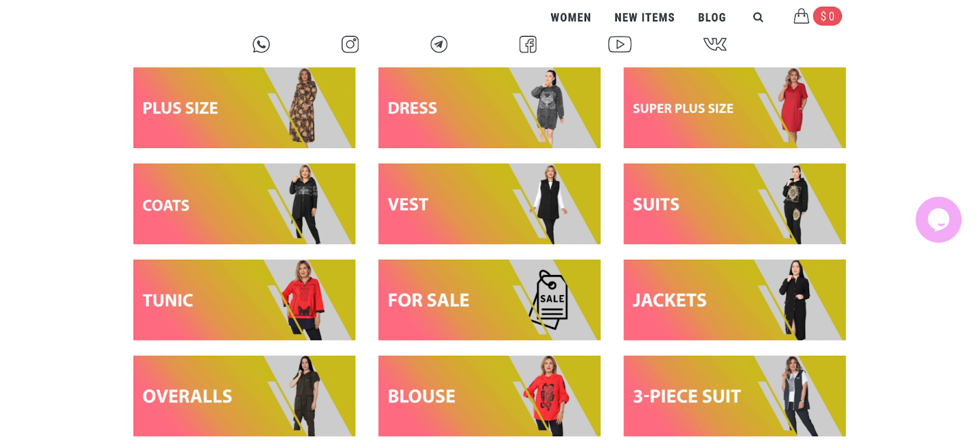Select the PLUS SIZE category banner
The height and width of the screenshot is (447, 980).
(x=244, y=108)
